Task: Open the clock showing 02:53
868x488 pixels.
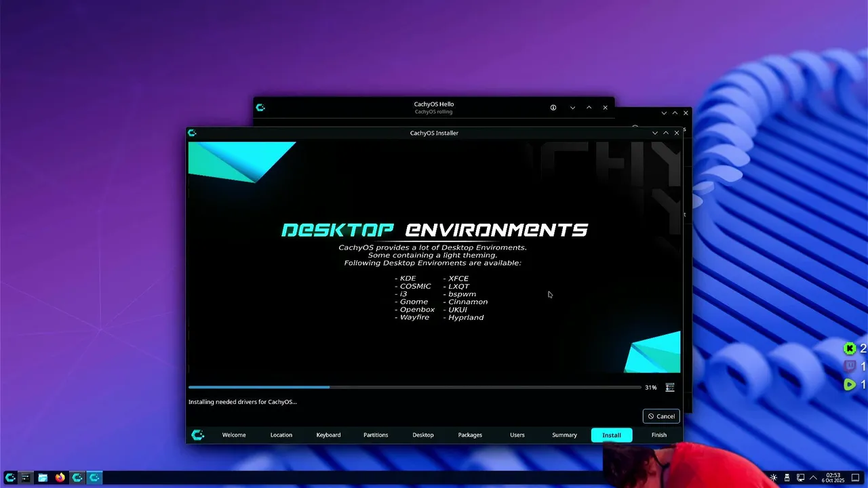Action: [x=833, y=478]
